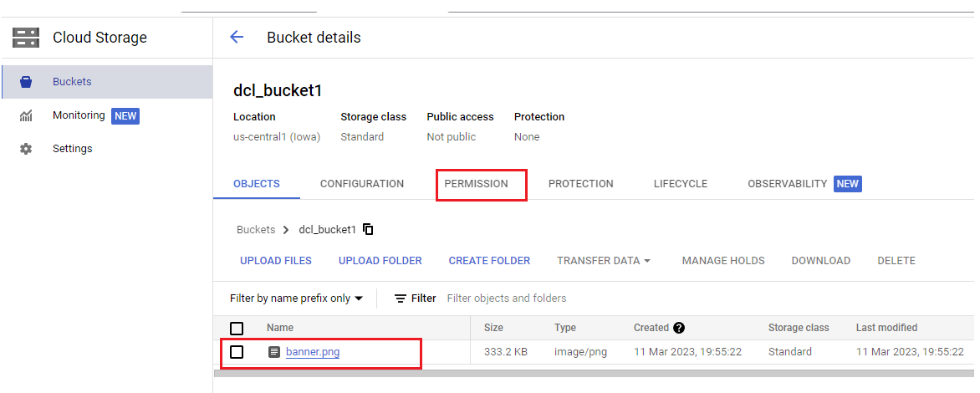The width and height of the screenshot is (980, 393).
Task: Tick the select-all checkbox in the header
Action: [x=237, y=328]
